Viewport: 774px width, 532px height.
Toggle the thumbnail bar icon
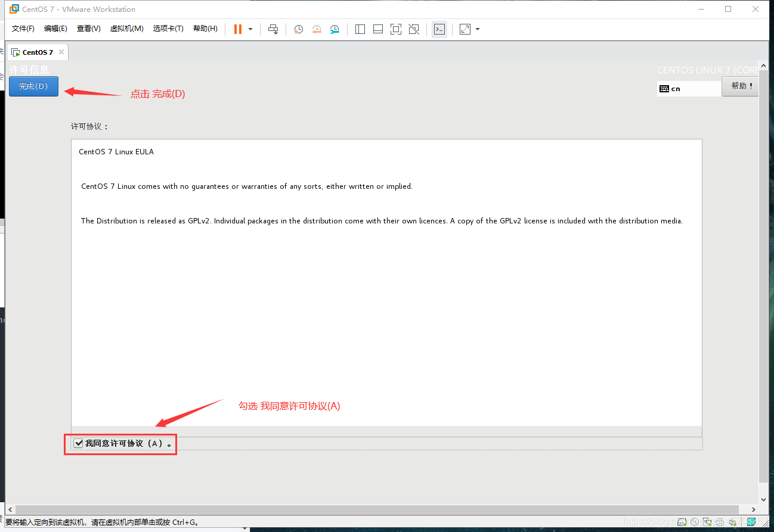pyautogui.click(x=378, y=29)
